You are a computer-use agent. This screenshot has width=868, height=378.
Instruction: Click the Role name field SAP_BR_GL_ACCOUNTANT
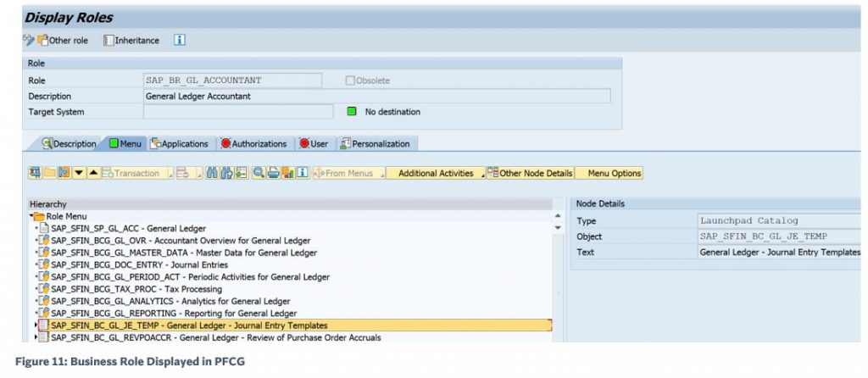232,81
